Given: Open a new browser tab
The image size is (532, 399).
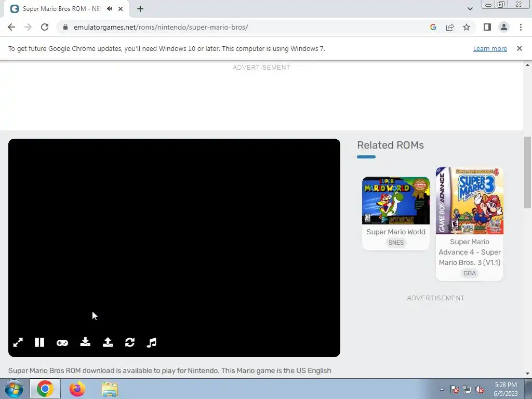Looking at the screenshot, I should coord(140,9).
